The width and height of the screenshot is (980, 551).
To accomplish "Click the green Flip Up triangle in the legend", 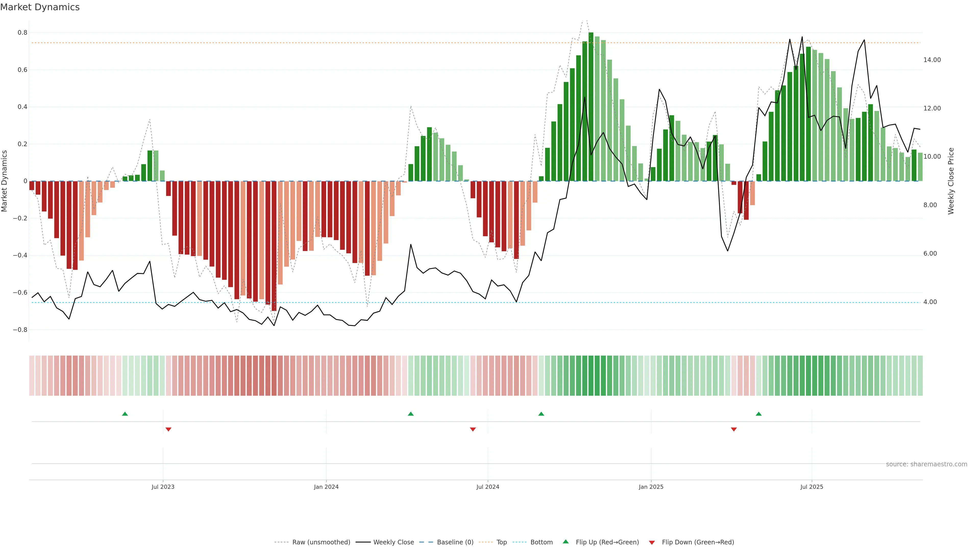I will click(566, 542).
